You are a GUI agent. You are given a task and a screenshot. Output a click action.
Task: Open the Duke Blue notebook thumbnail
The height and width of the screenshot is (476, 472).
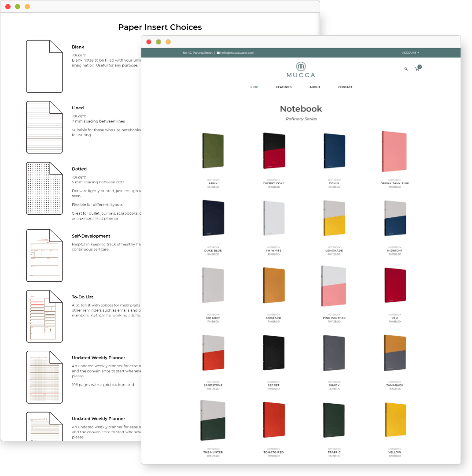click(213, 218)
